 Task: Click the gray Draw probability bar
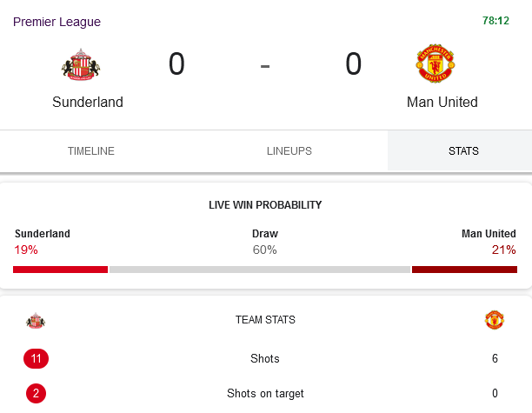point(260,270)
